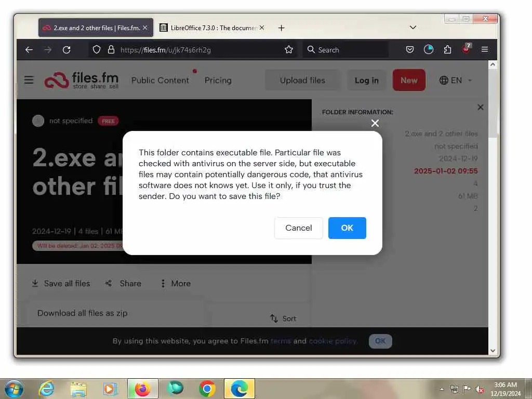
Task: Click the Firefox forward arrow
Action: (x=48, y=50)
